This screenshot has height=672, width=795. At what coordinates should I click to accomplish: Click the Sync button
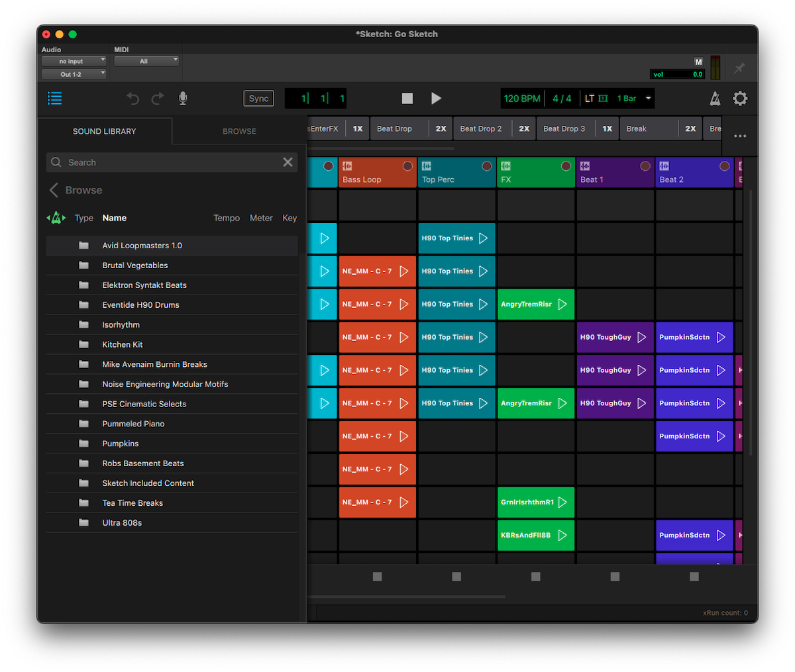pos(258,98)
